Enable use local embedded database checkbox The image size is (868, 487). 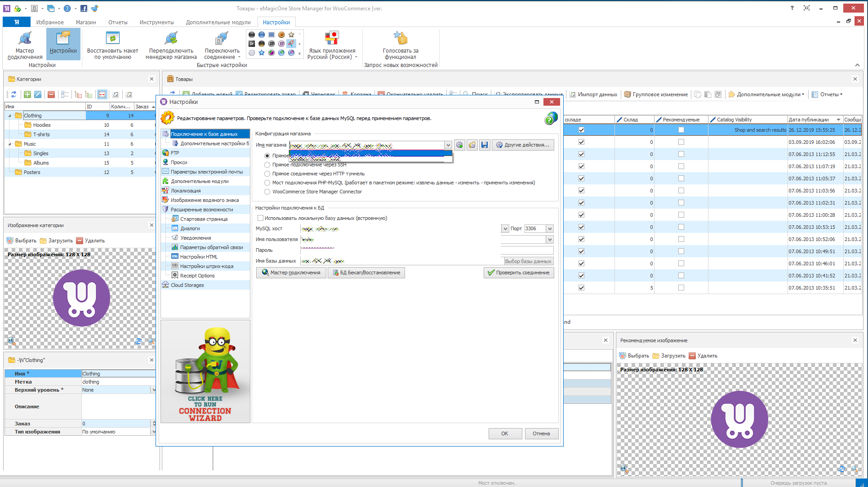pos(260,218)
